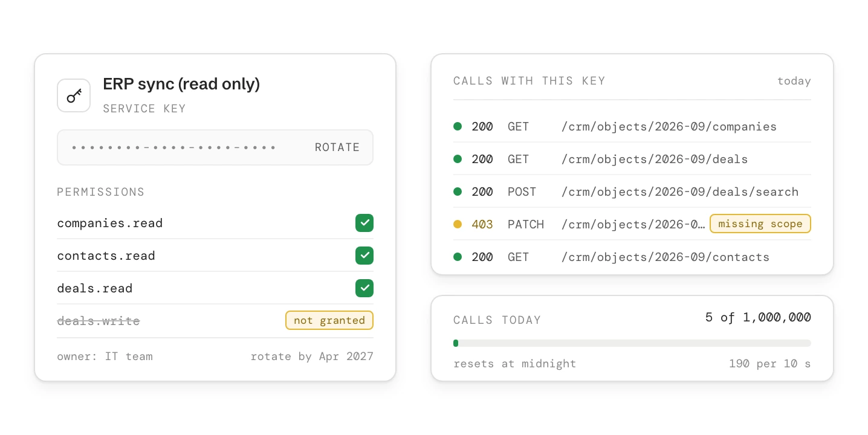Image resolution: width=868 pixels, height=435 pixels.
Task: Open the /crm/objects/2026-09/contacts call path
Action: [x=666, y=257]
